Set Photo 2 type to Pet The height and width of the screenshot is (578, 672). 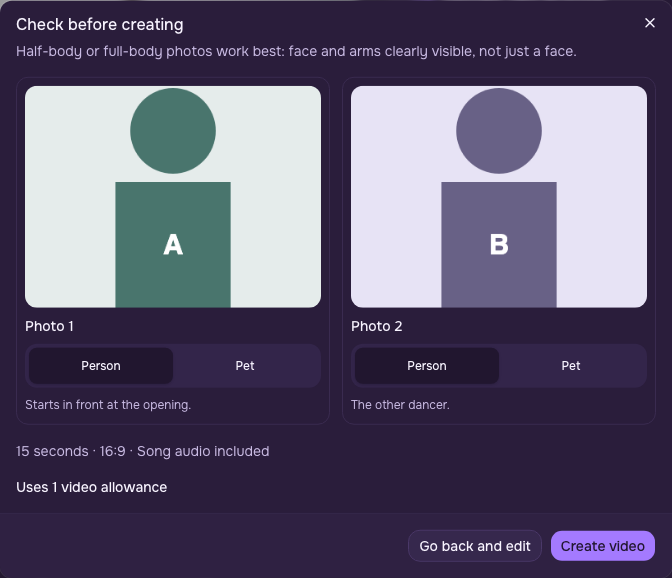click(571, 366)
